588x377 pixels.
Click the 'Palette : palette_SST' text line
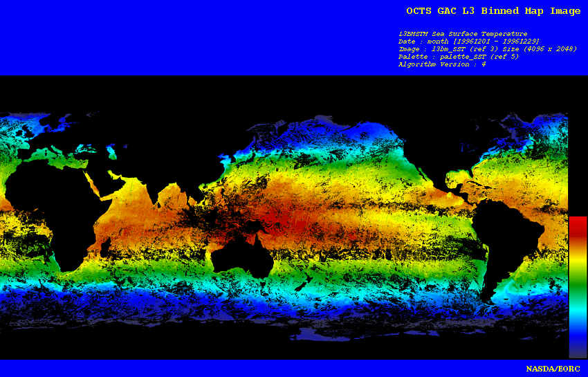458,57
